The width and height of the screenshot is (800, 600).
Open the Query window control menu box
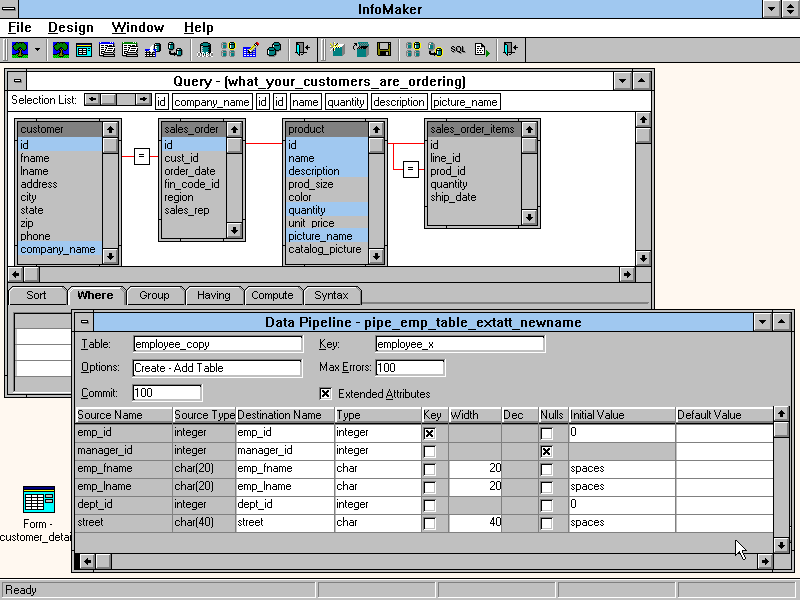point(17,81)
